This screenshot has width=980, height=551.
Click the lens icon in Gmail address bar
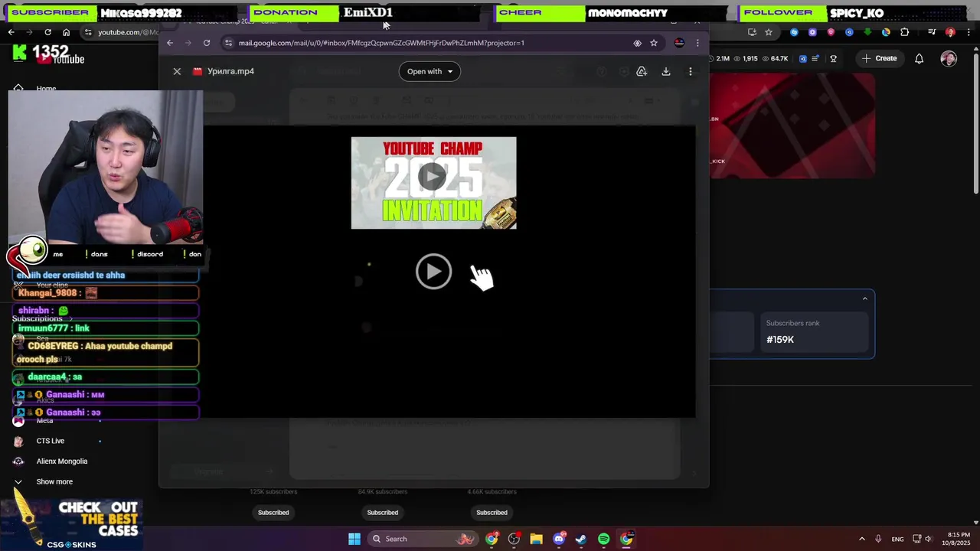[x=637, y=43]
